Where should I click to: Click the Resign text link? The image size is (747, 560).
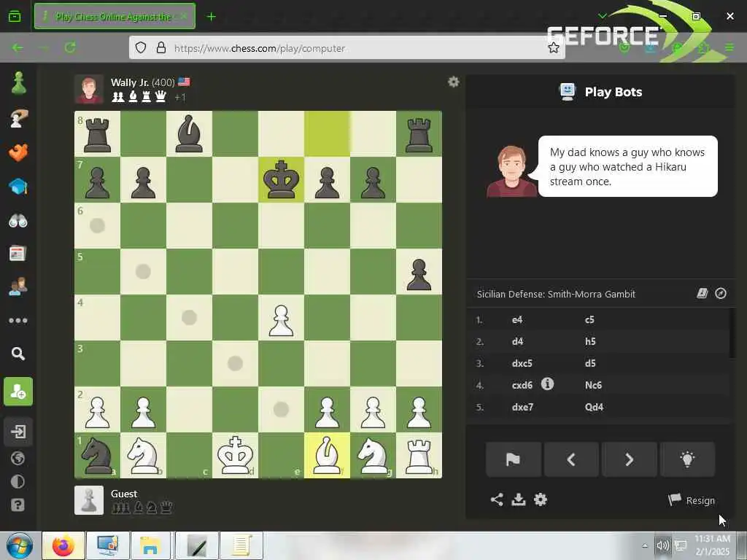pyautogui.click(x=700, y=500)
